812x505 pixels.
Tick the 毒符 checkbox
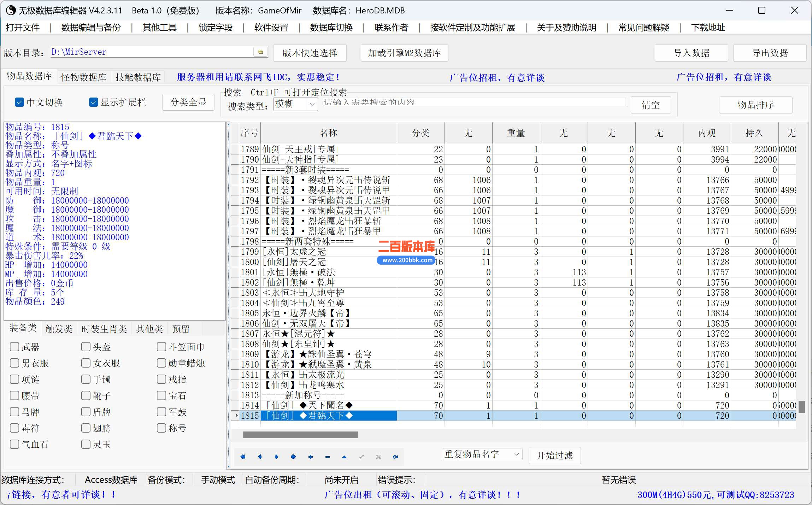click(14, 428)
